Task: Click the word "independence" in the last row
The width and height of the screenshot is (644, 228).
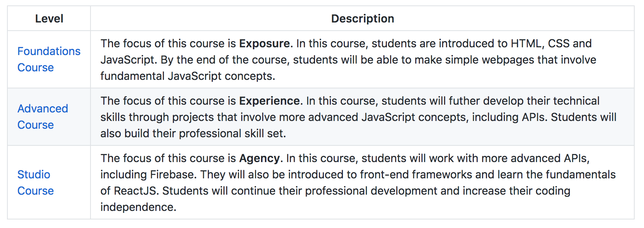Action: 138,207
